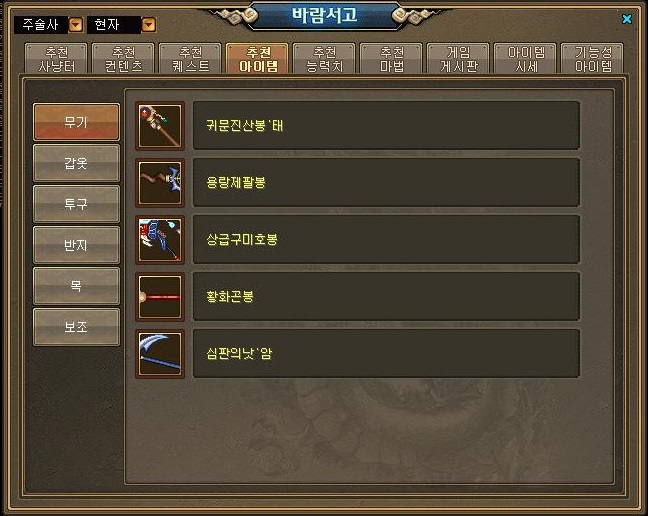Image resolution: width=648 pixels, height=516 pixels.
Task: Select the 상급구미호봉 item icon
Action: (x=160, y=240)
